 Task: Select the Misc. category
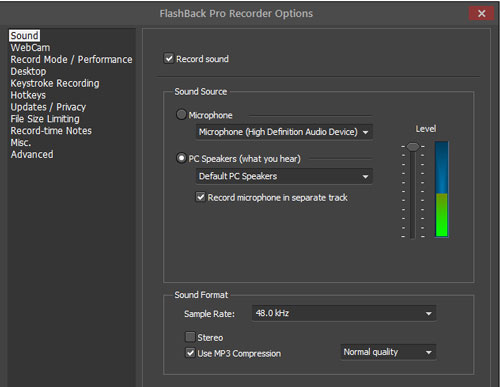pyautogui.click(x=21, y=143)
